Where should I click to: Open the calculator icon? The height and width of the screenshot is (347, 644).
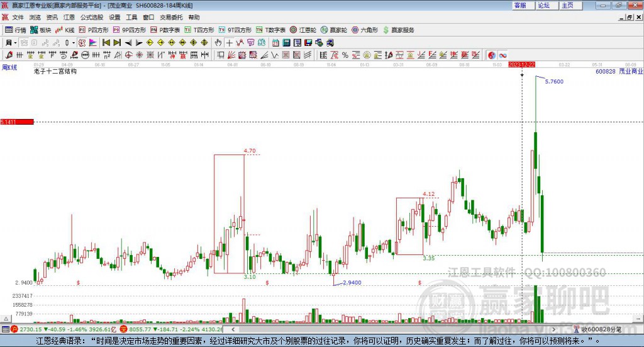(287, 43)
